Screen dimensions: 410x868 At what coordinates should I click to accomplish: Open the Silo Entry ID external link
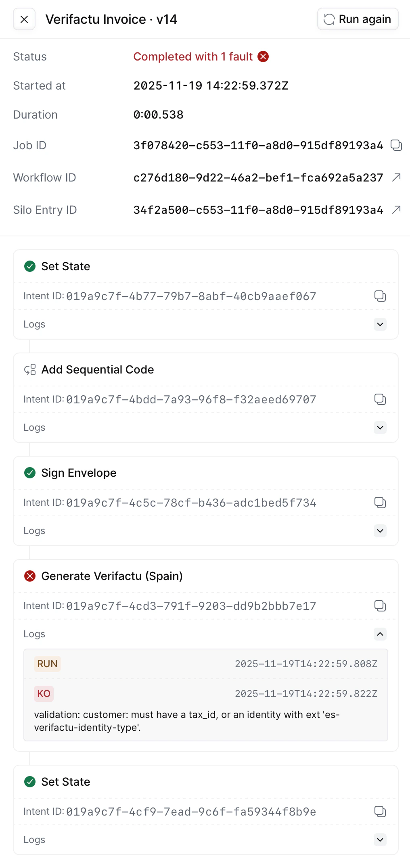point(396,209)
